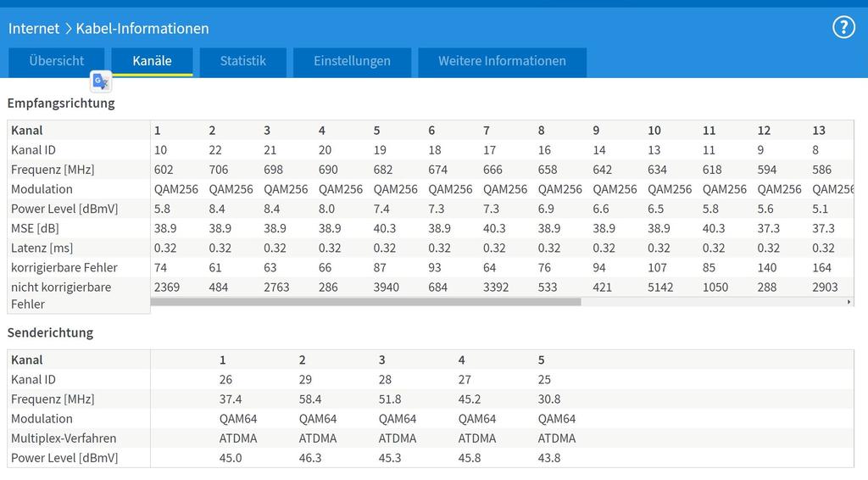This screenshot has height=480, width=868.
Task: Open the help question mark icon
Action: pyautogui.click(x=843, y=27)
